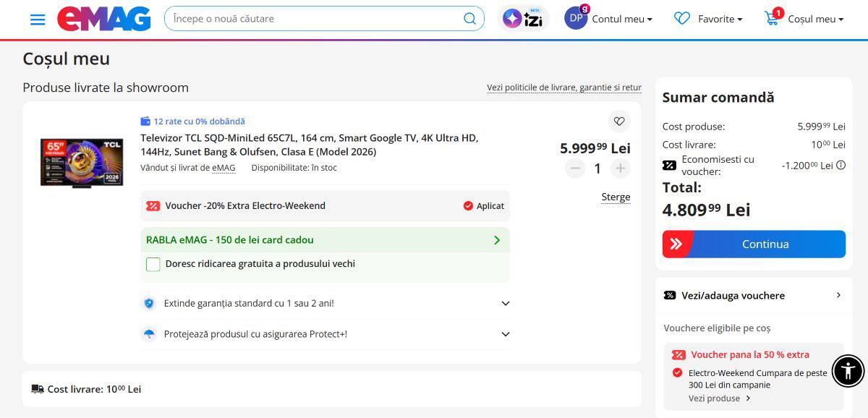Open the izi assistant icon
This screenshot has width=868, height=418.
(x=523, y=19)
